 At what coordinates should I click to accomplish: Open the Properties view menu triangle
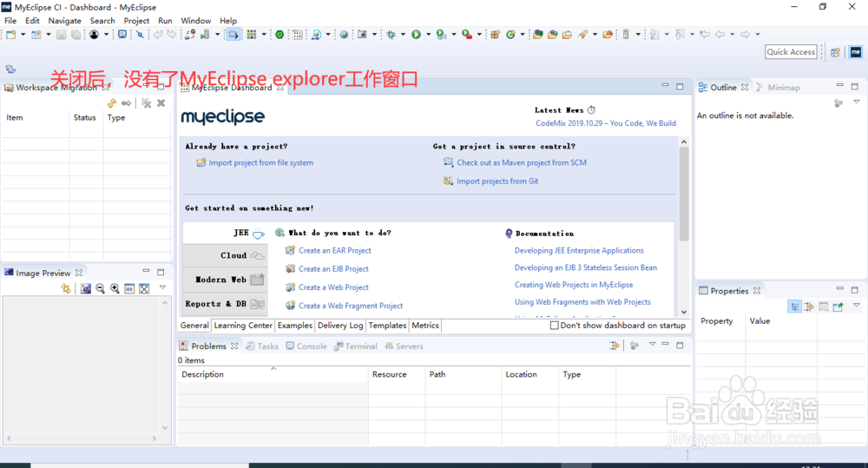[x=857, y=305]
